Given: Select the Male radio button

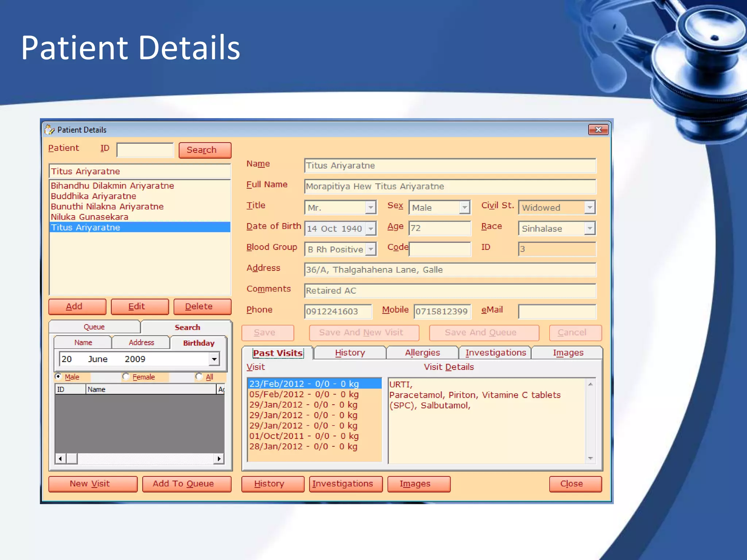Looking at the screenshot, I should click(x=58, y=376).
